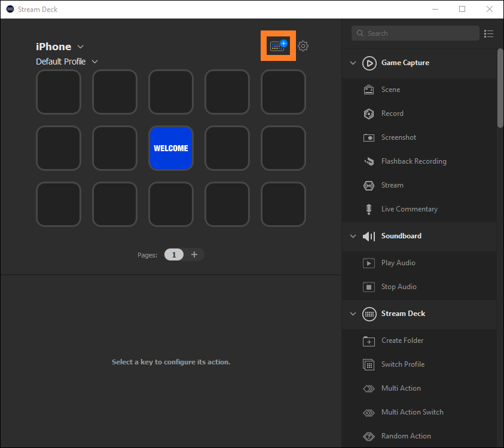Maximize the Stream Deck window
This screenshot has width=504, height=448.
(462, 9)
